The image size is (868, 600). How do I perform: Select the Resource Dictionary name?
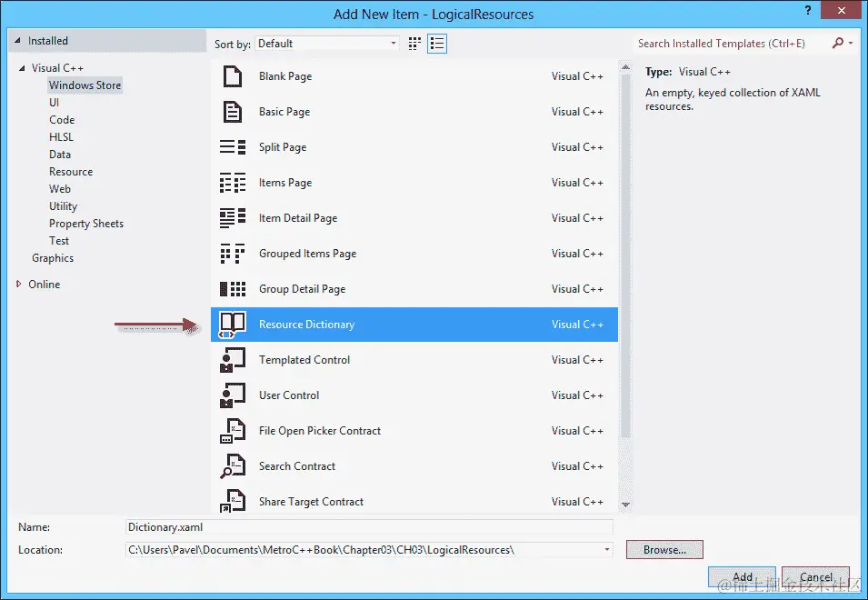(306, 325)
